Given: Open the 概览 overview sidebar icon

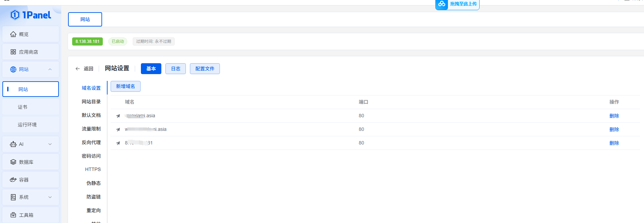Looking at the screenshot, I should (x=13, y=34).
